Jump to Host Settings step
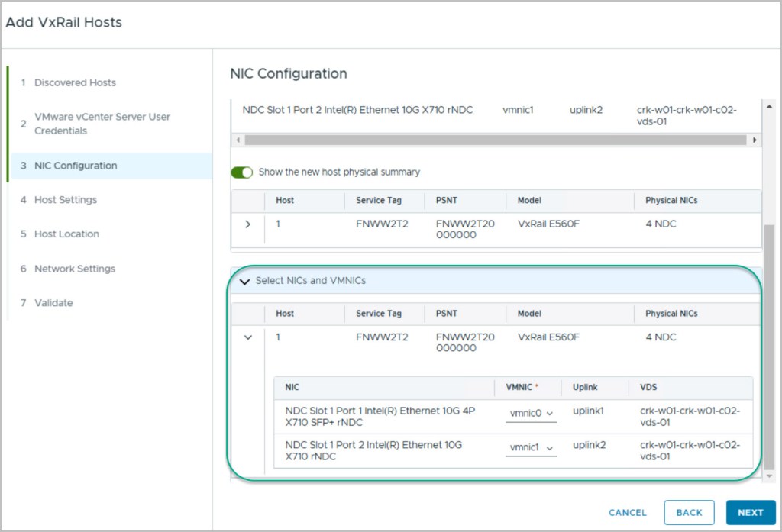The width and height of the screenshot is (782, 532). pyautogui.click(x=65, y=200)
